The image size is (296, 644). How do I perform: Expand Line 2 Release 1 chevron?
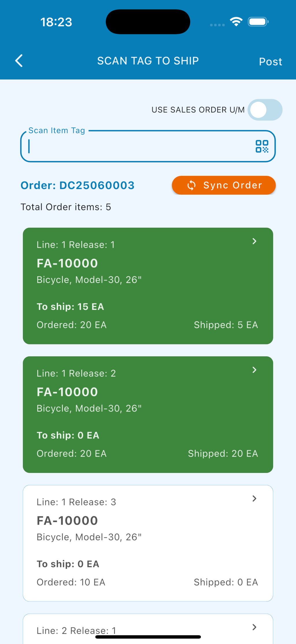254,627
